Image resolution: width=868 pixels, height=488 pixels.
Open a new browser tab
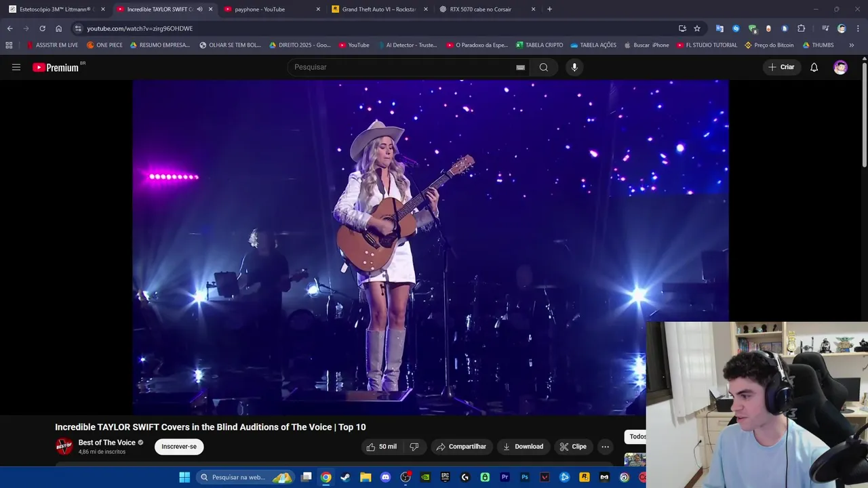pyautogui.click(x=549, y=9)
